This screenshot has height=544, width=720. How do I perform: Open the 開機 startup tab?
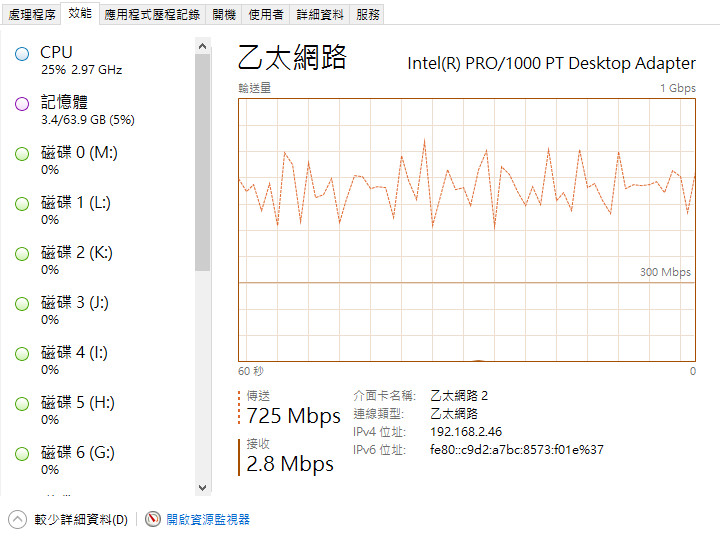(x=224, y=15)
